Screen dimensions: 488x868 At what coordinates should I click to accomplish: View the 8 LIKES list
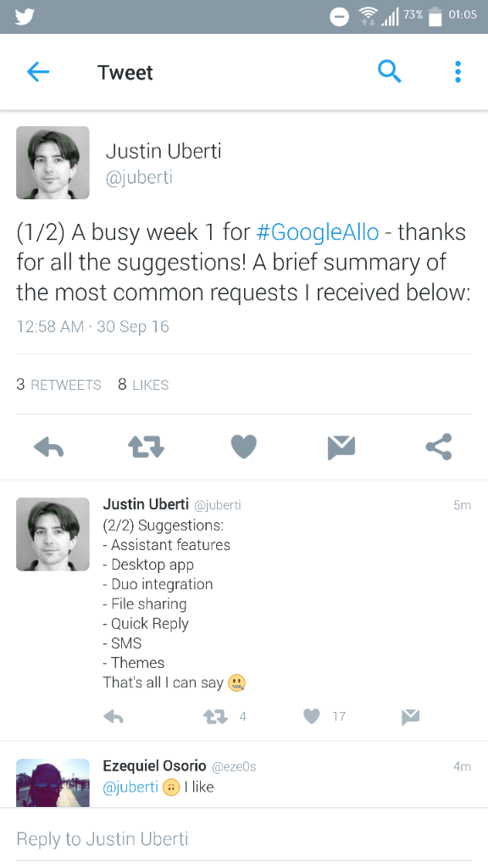point(143,384)
